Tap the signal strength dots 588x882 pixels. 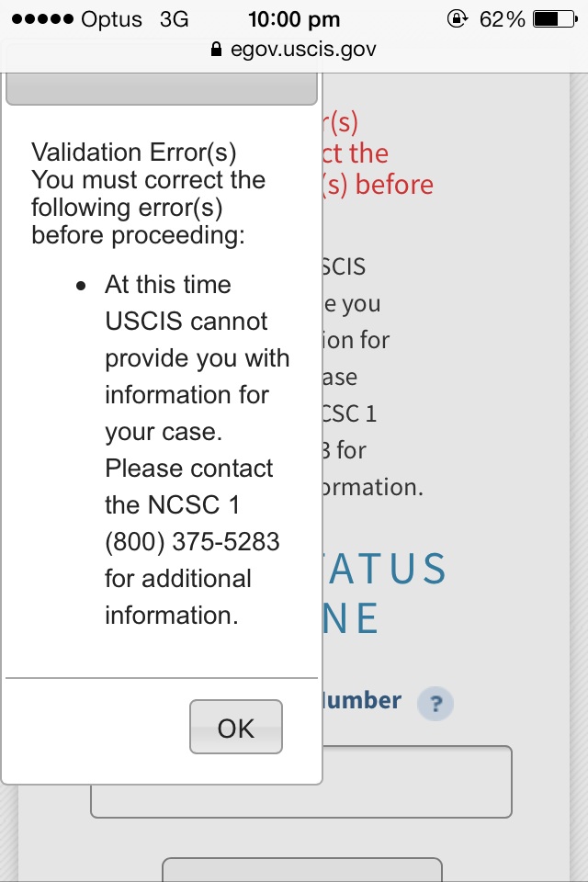point(42,19)
